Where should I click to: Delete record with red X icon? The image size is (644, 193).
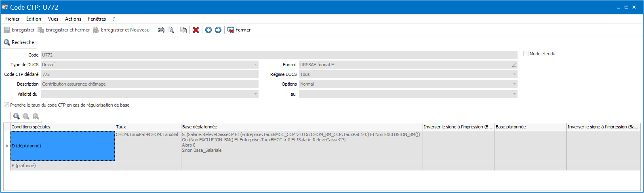196,30
